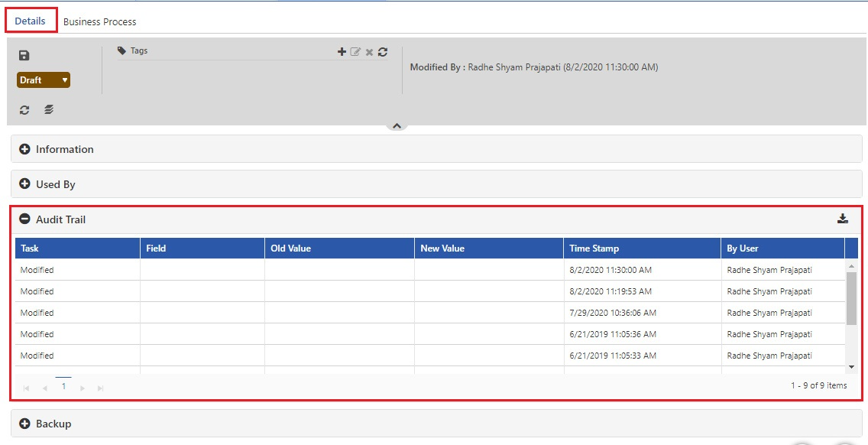The width and height of the screenshot is (868, 445).
Task: Refresh the Tags list
Action: [x=383, y=51]
